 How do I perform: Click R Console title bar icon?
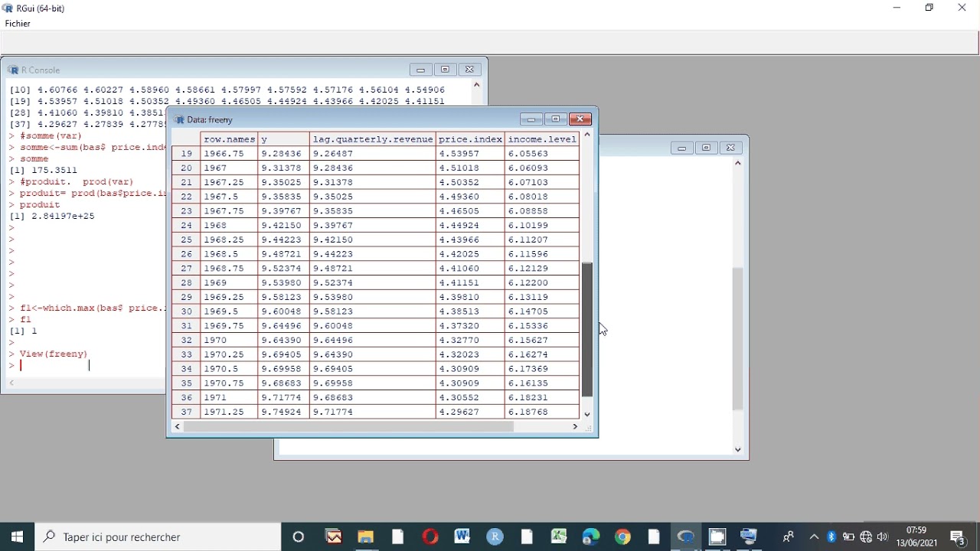[13, 70]
